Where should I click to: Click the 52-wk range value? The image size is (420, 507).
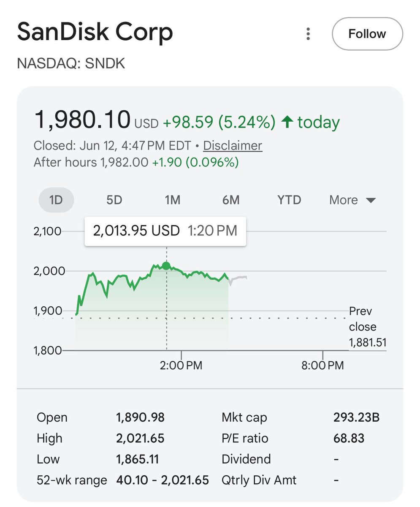163,480
